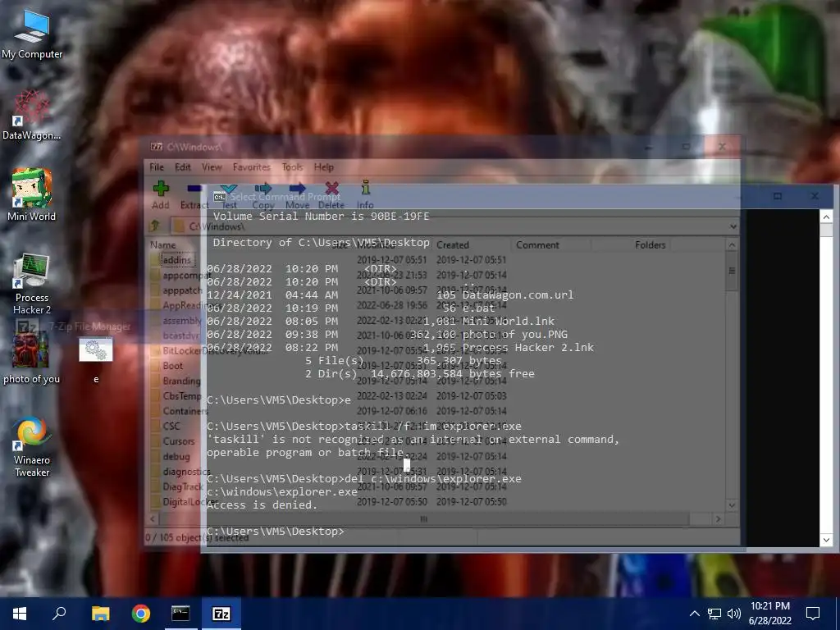The image size is (840, 630).
Task: Open File Explorer from taskbar
Action: (x=100, y=614)
